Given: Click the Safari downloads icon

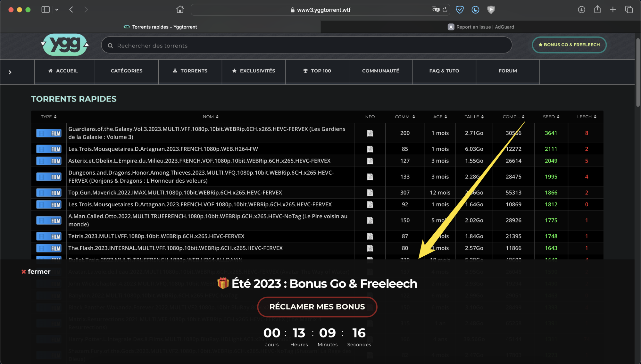Looking at the screenshot, I should [581, 10].
